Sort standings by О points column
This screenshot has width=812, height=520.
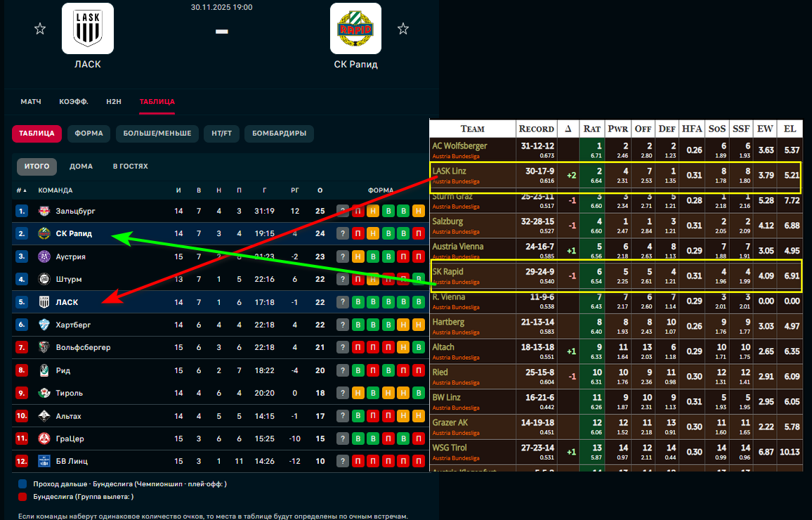[320, 190]
